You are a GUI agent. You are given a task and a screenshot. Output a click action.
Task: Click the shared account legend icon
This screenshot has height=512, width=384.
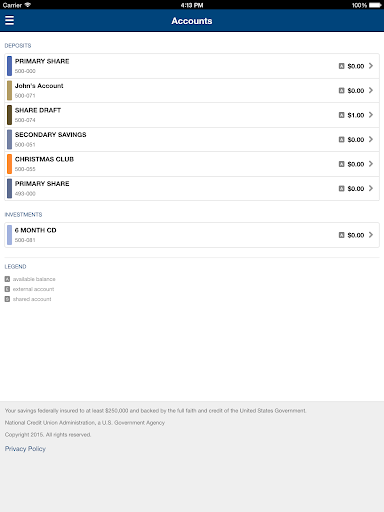pos(7,299)
